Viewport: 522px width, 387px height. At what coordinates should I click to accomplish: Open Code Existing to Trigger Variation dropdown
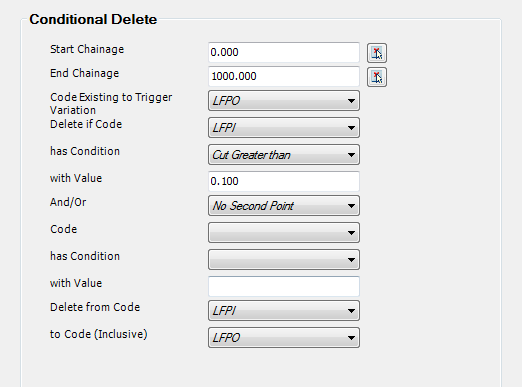click(284, 100)
